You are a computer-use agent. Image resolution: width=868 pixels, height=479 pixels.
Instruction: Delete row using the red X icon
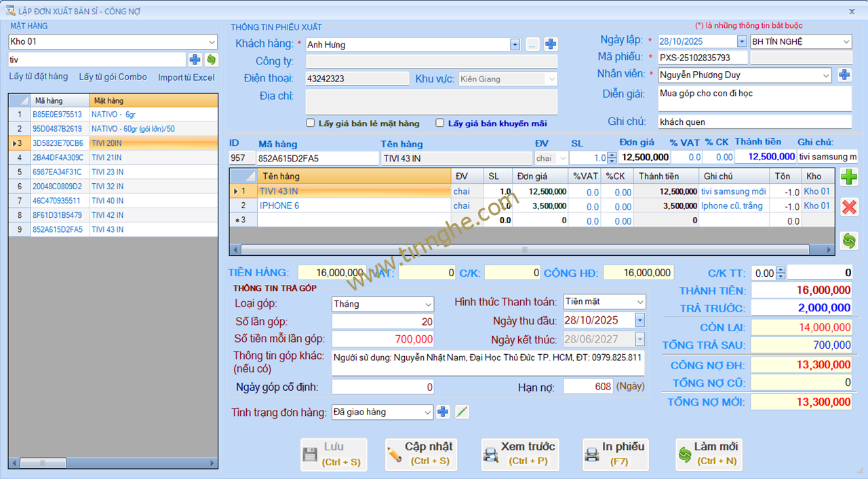click(x=848, y=207)
